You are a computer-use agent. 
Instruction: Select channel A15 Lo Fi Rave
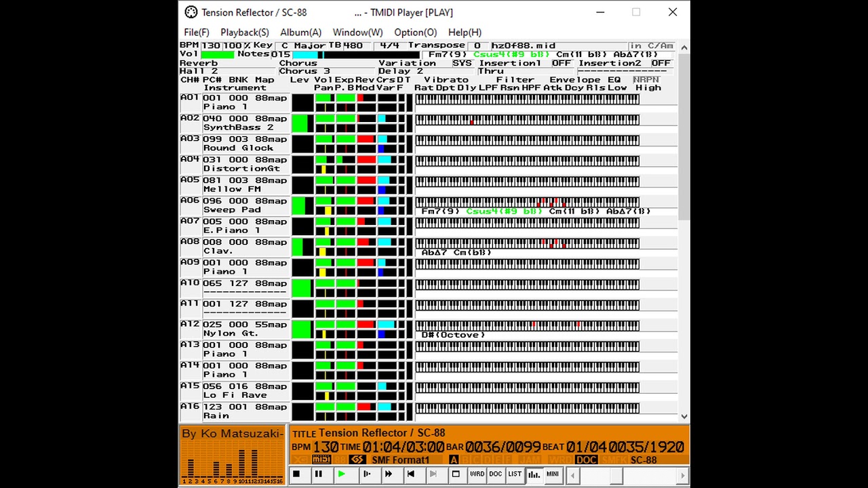235,390
